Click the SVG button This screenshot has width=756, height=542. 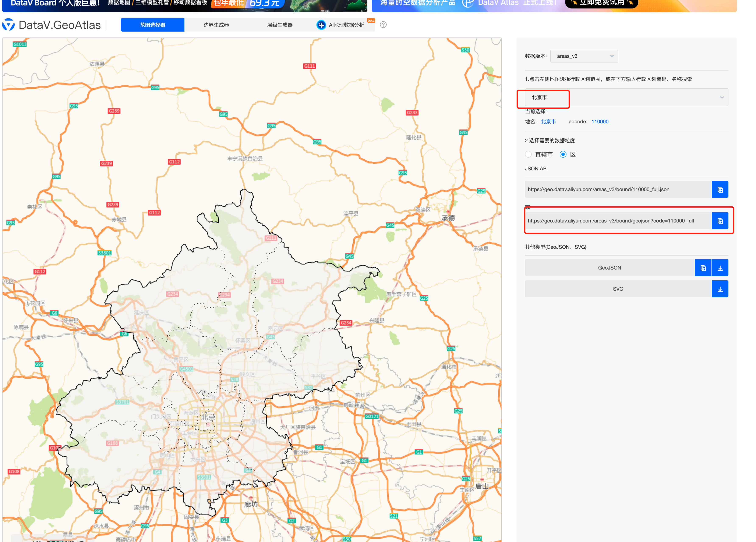coord(618,289)
